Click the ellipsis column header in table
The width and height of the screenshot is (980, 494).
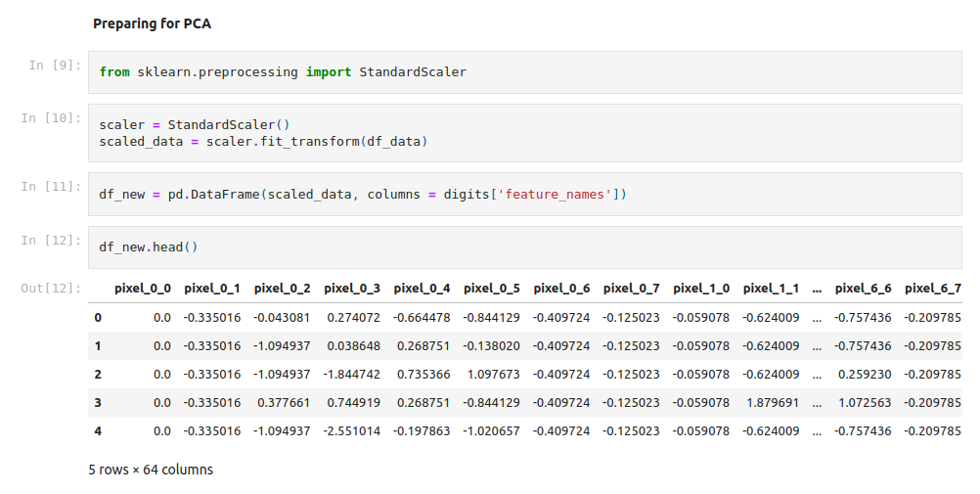tap(817, 289)
